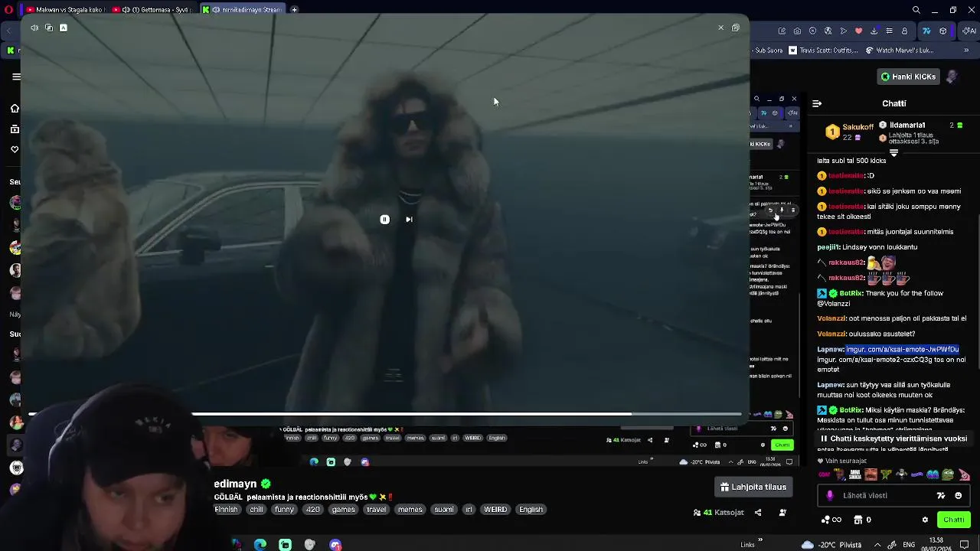Open 7TV emote picker in chat input
The image size is (980, 551).
(x=941, y=496)
